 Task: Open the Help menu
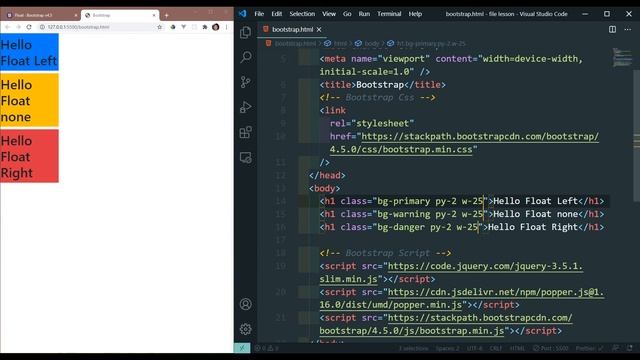click(415, 14)
